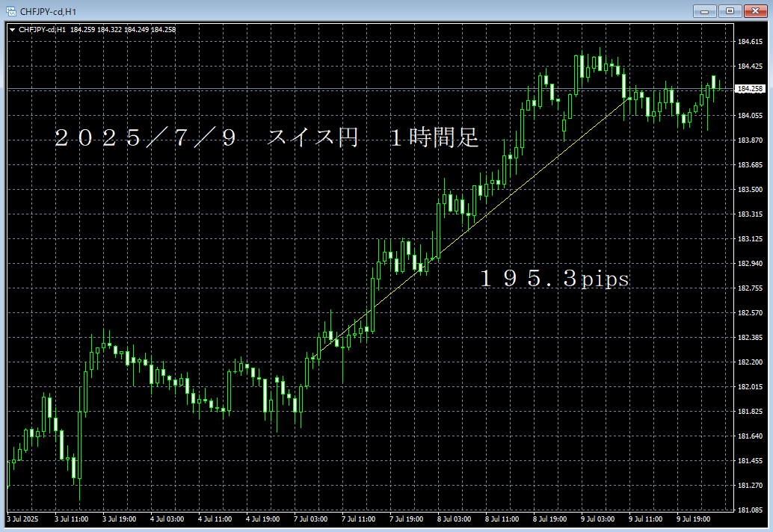This screenshot has height=532, width=773.
Task: Click the minimize button of the chart window
Action: [703, 11]
